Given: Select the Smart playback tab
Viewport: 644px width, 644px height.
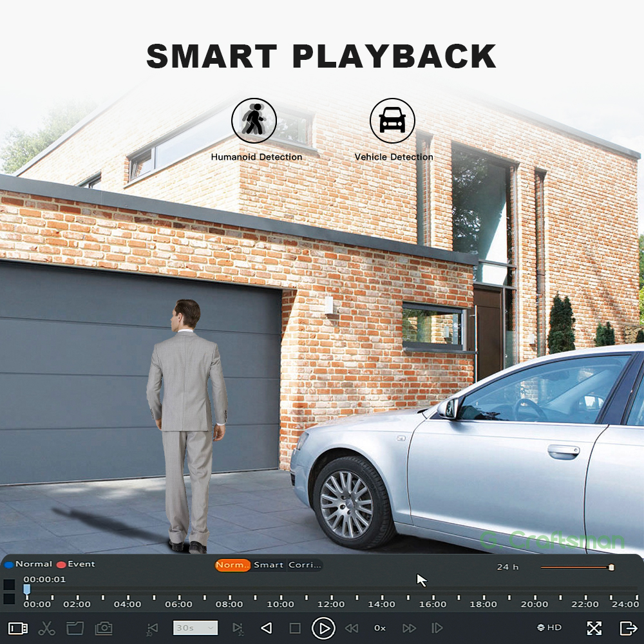Looking at the screenshot, I should pyautogui.click(x=269, y=565).
